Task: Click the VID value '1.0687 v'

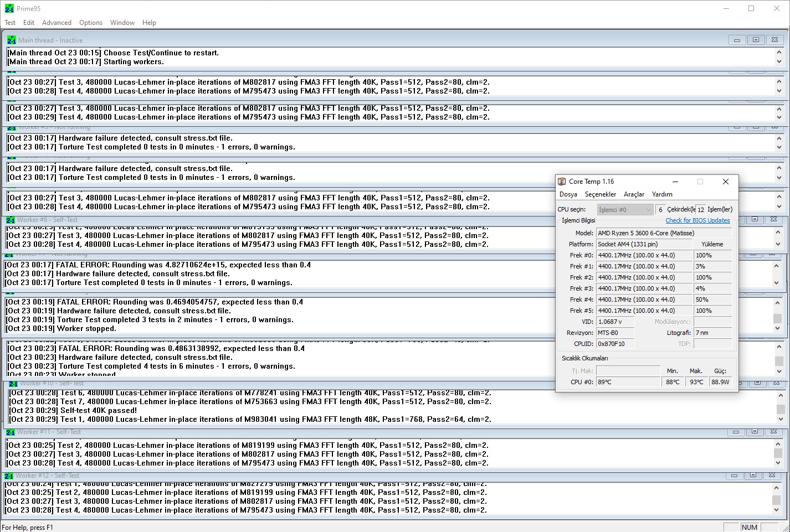Action: pyautogui.click(x=615, y=322)
